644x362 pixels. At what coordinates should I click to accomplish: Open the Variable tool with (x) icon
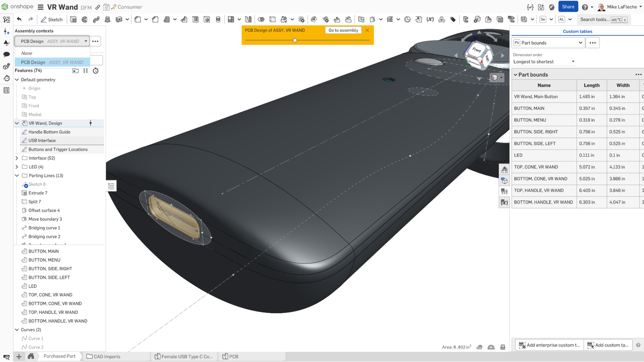point(430,19)
